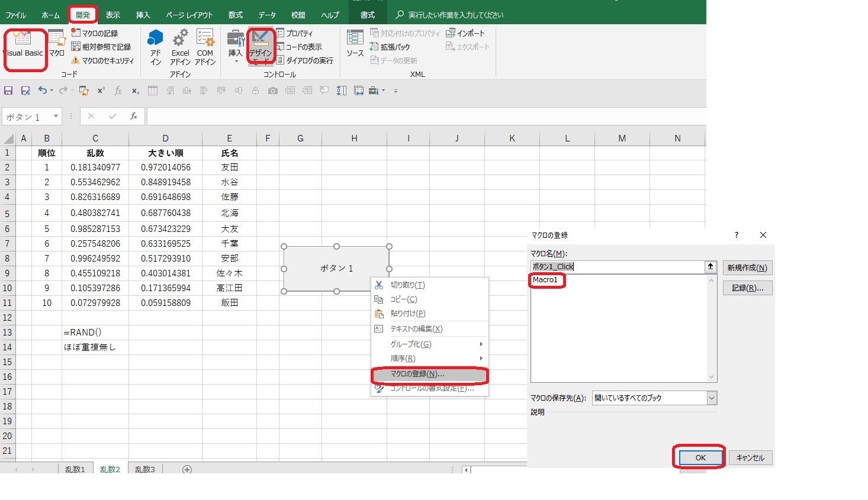Screen dimensions: 868x500
Task: Click the 新規作成(N) button
Action: point(747,268)
